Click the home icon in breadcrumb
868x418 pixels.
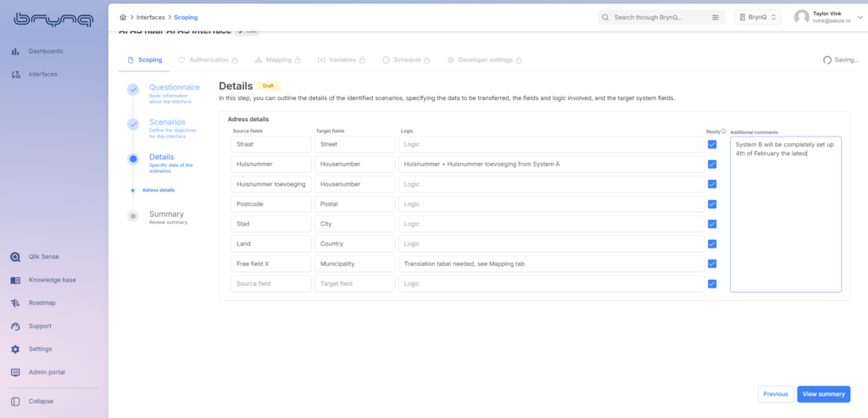[x=123, y=17]
